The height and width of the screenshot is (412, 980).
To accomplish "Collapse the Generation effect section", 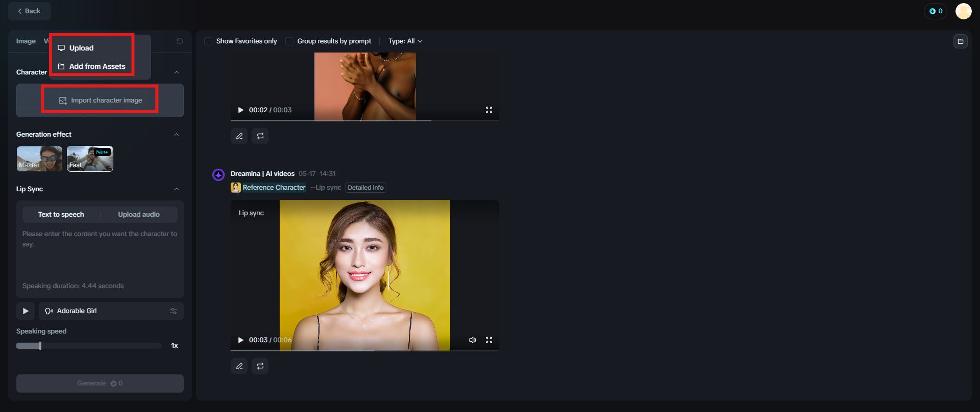I will (177, 135).
